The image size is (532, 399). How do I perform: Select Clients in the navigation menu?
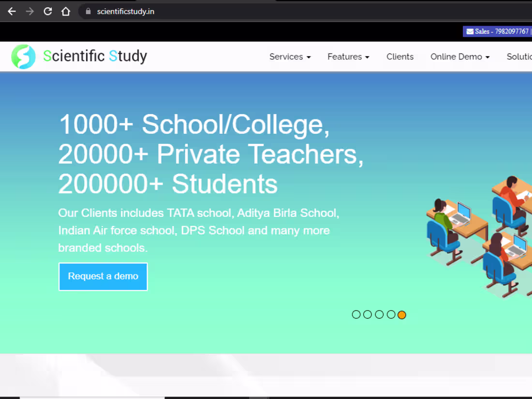click(x=400, y=57)
